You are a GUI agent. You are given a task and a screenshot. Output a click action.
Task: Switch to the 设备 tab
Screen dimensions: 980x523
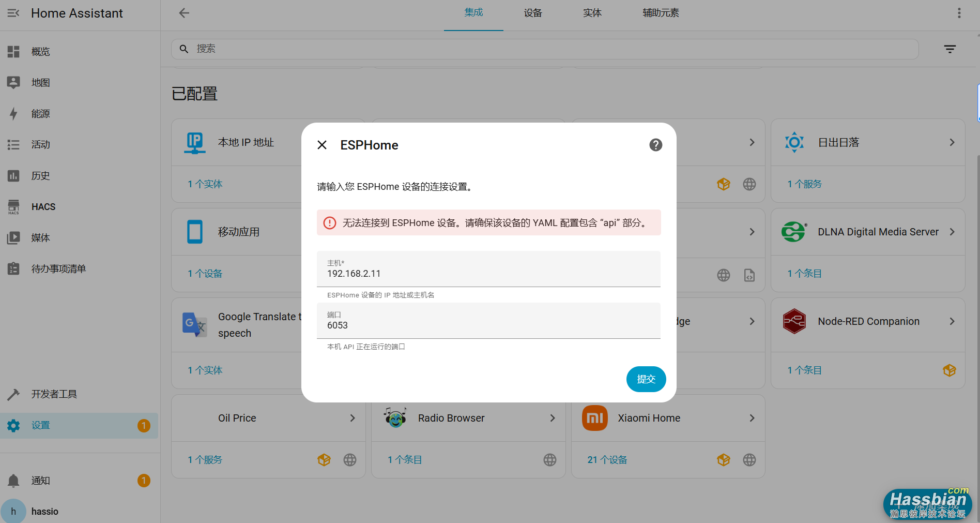(533, 13)
